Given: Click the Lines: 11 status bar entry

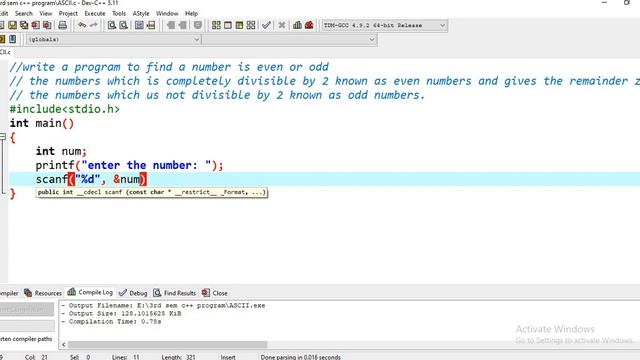Looking at the screenshot, I should 126,357.
